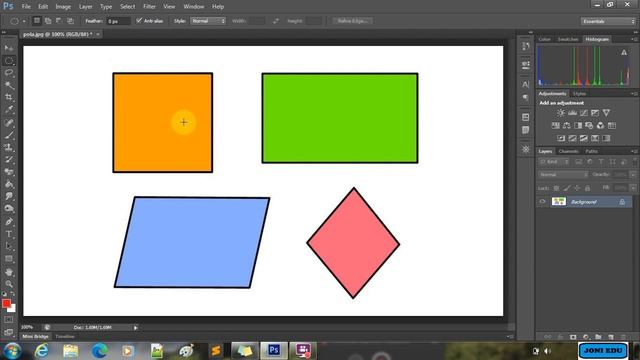Image resolution: width=640 pixels, height=360 pixels.
Task: Expand the status bar info arrow
Action: coord(136,327)
